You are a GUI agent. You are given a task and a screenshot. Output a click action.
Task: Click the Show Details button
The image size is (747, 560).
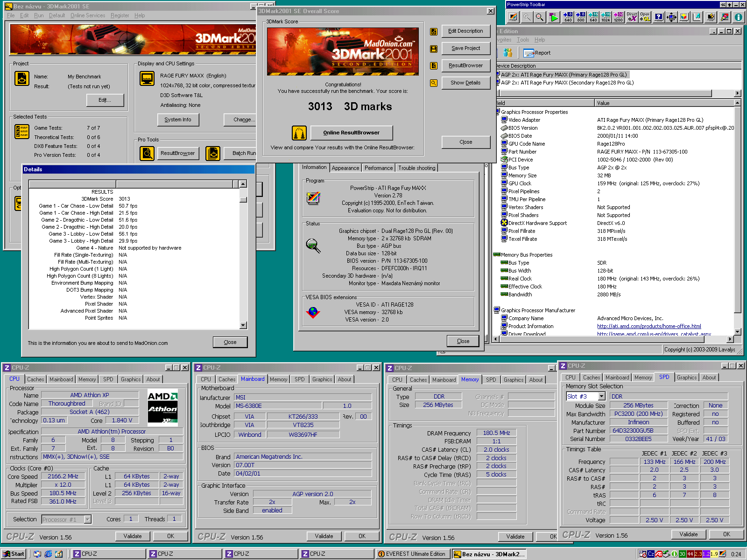pos(465,83)
